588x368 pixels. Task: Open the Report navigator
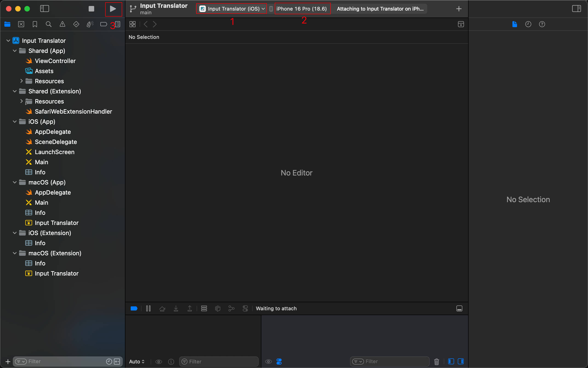pyautogui.click(x=118, y=24)
